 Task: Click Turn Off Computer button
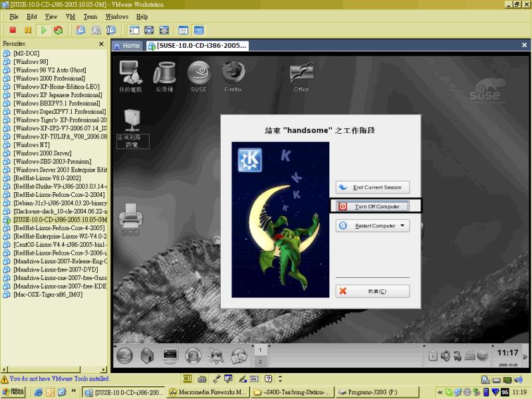372,206
